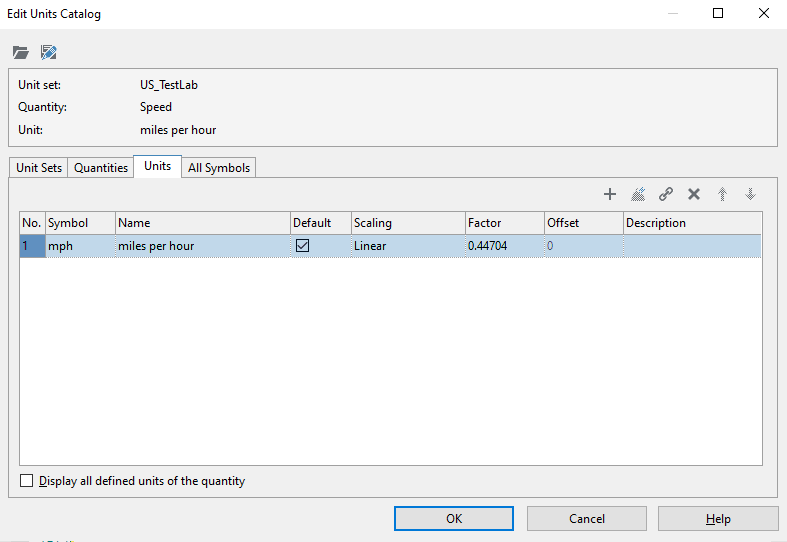Delete the unit with the X icon
Screen dimensions: 787x542
694,194
